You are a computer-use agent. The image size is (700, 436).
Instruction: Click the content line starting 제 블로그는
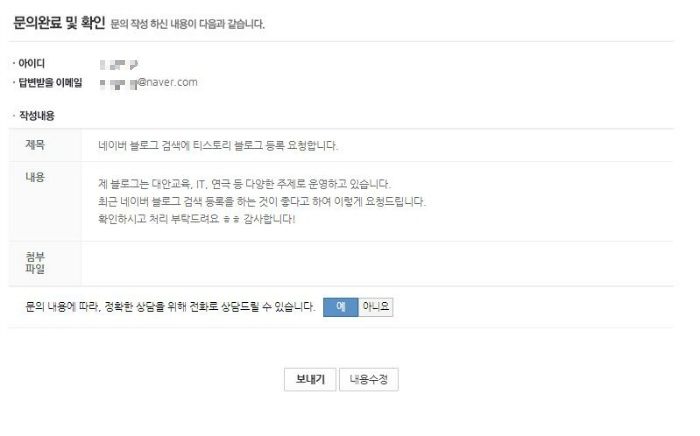pos(244,184)
